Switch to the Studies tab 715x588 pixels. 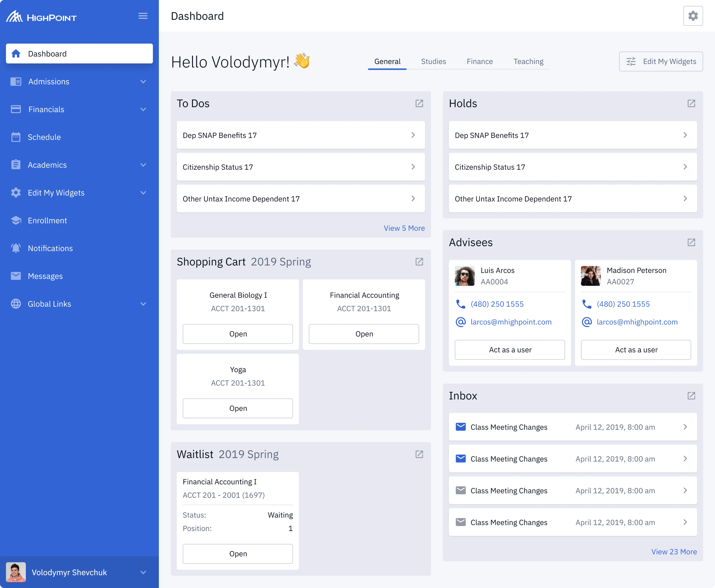(433, 61)
